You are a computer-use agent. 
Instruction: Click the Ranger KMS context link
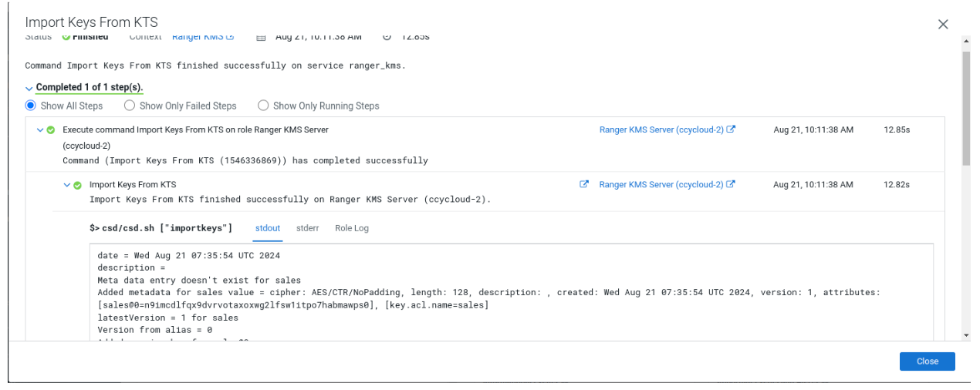point(198,36)
